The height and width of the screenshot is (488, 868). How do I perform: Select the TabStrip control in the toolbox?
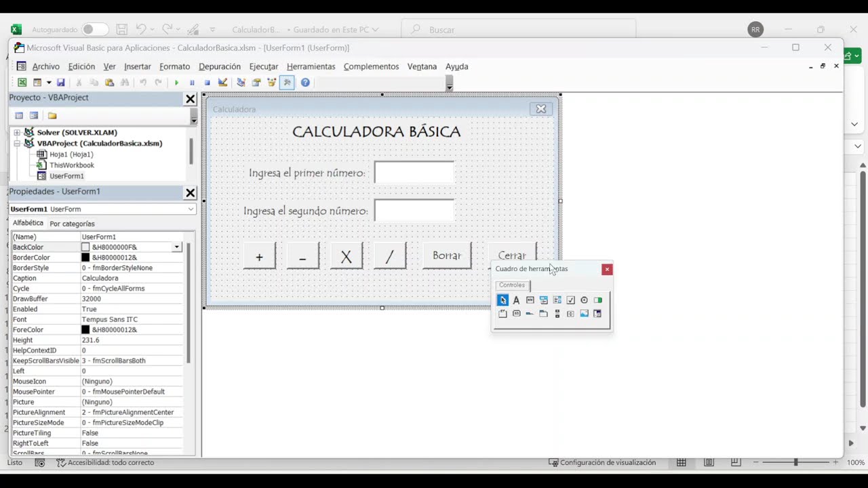(x=530, y=314)
